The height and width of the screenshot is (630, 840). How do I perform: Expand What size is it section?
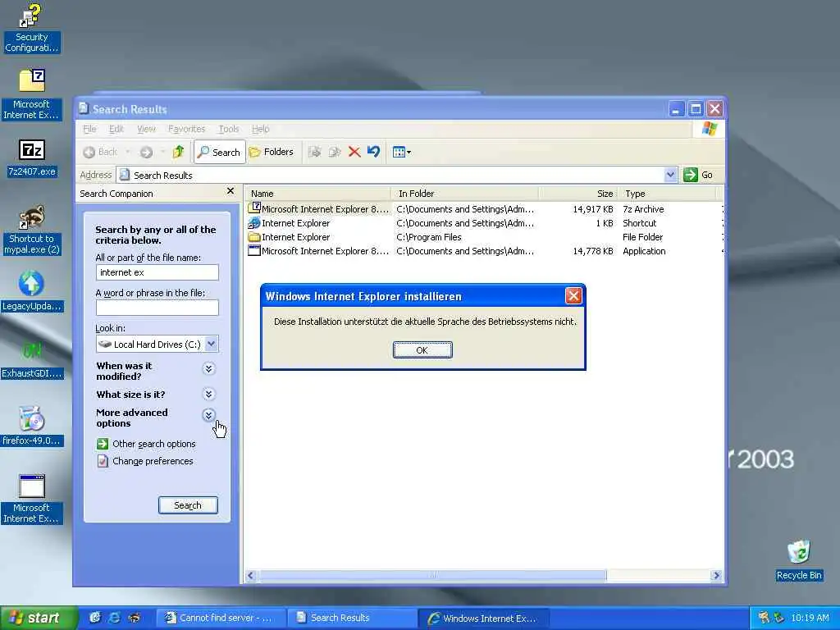(x=209, y=395)
